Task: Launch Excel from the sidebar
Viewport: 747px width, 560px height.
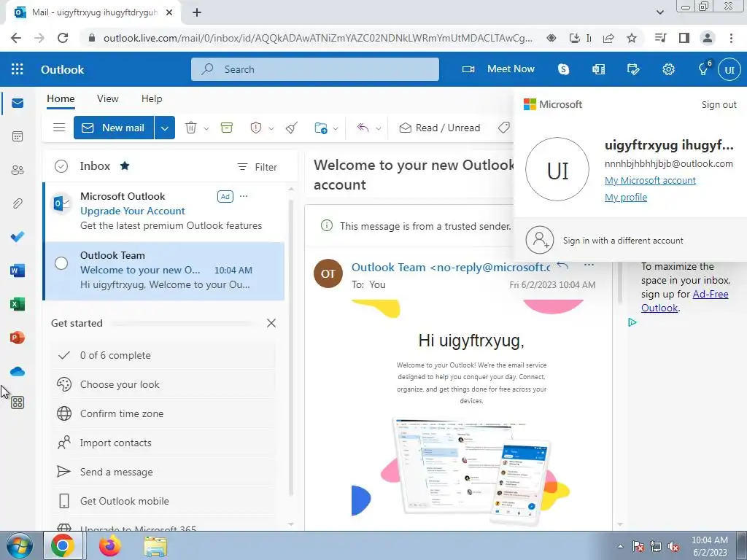Action: tap(18, 304)
